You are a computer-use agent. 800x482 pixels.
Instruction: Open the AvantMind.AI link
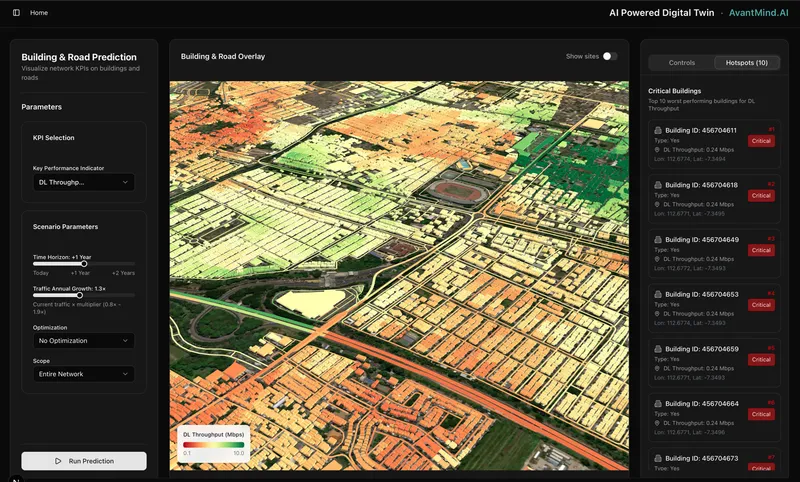[758, 13]
